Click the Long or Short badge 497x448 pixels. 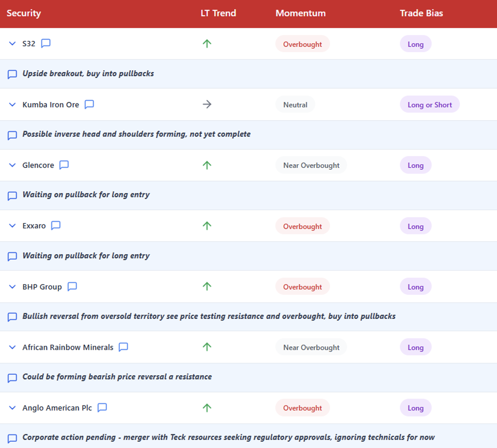click(429, 105)
